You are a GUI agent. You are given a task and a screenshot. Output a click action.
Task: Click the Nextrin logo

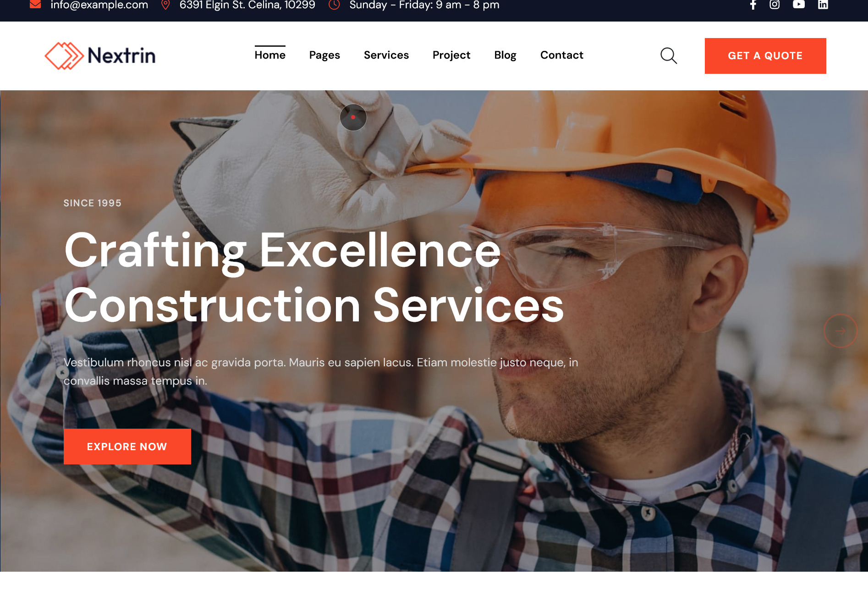(x=100, y=56)
